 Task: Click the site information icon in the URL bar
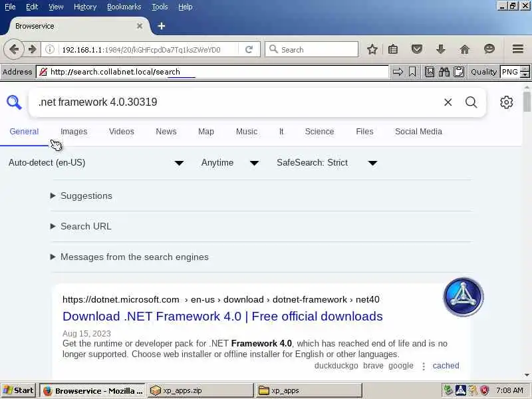[49, 49]
